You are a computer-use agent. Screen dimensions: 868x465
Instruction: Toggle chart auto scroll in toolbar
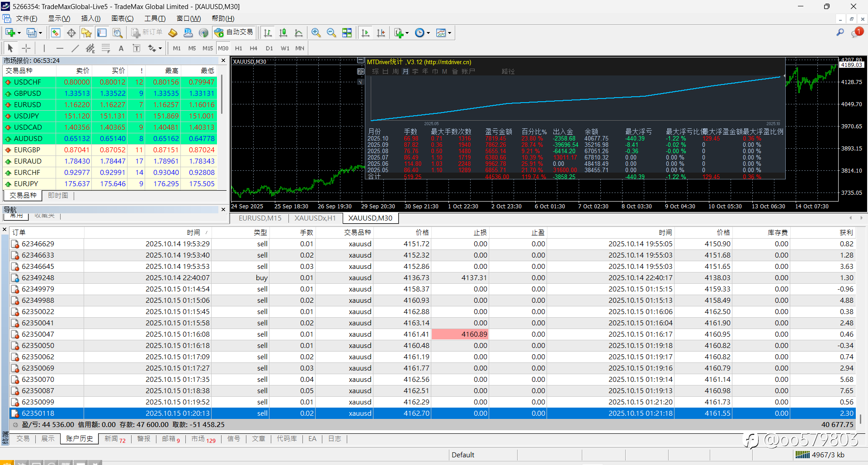366,33
